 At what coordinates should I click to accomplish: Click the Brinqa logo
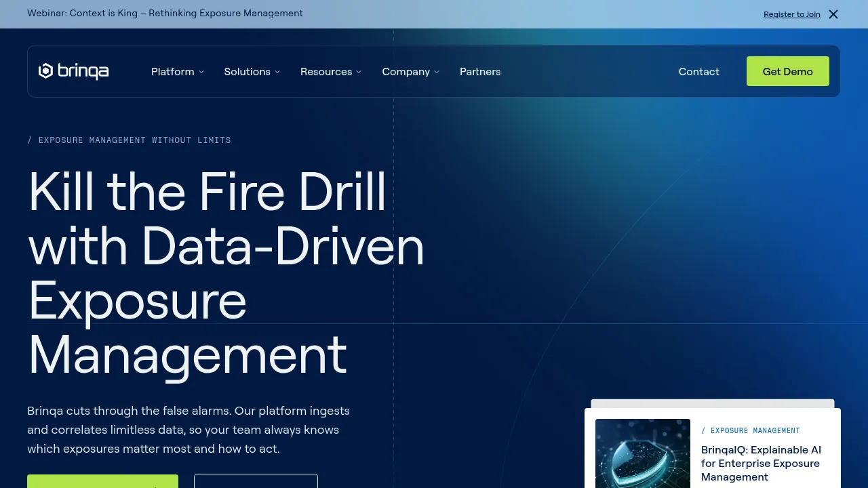click(73, 71)
